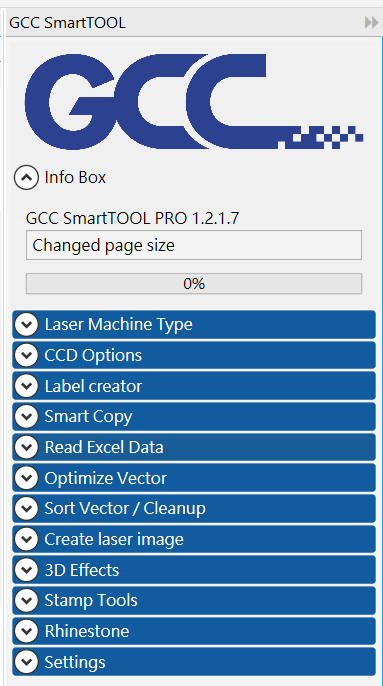Open the Stamp Tools section
This screenshot has width=383, height=686.
point(194,600)
